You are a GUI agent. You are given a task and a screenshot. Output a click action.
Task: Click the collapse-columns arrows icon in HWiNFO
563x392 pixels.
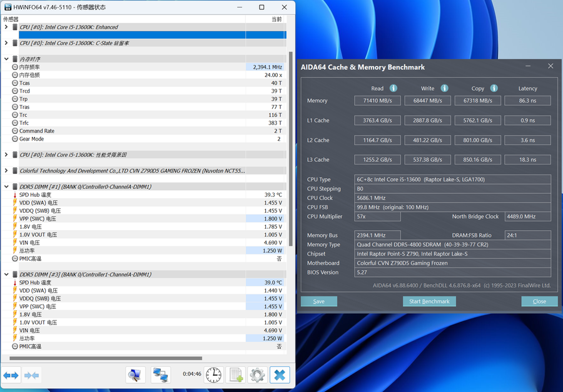[x=31, y=376]
